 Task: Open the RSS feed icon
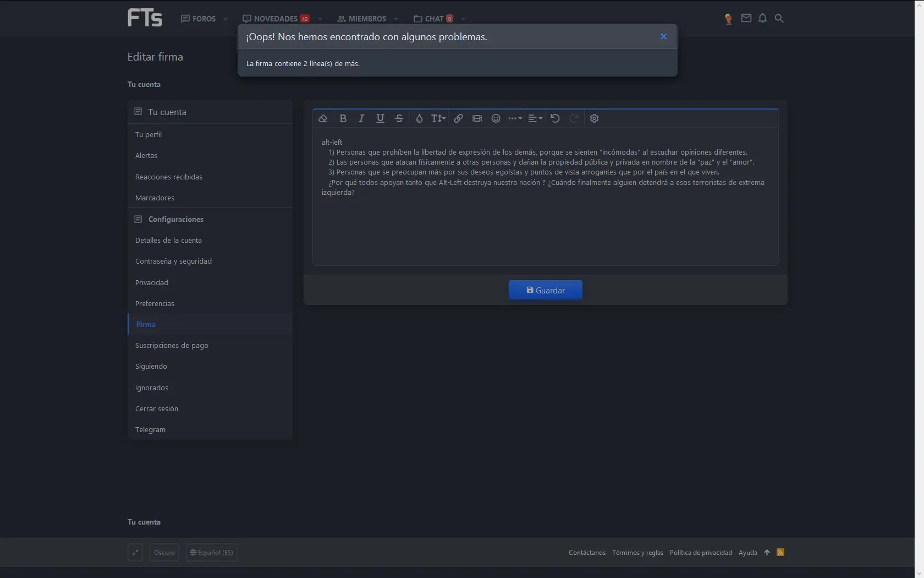pos(780,553)
